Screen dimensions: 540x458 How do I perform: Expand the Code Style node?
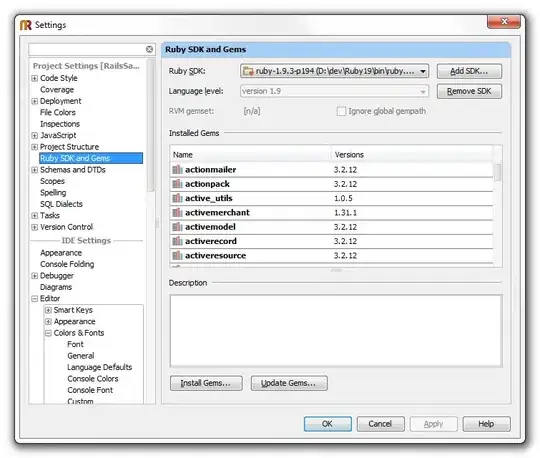tap(34, 78)
